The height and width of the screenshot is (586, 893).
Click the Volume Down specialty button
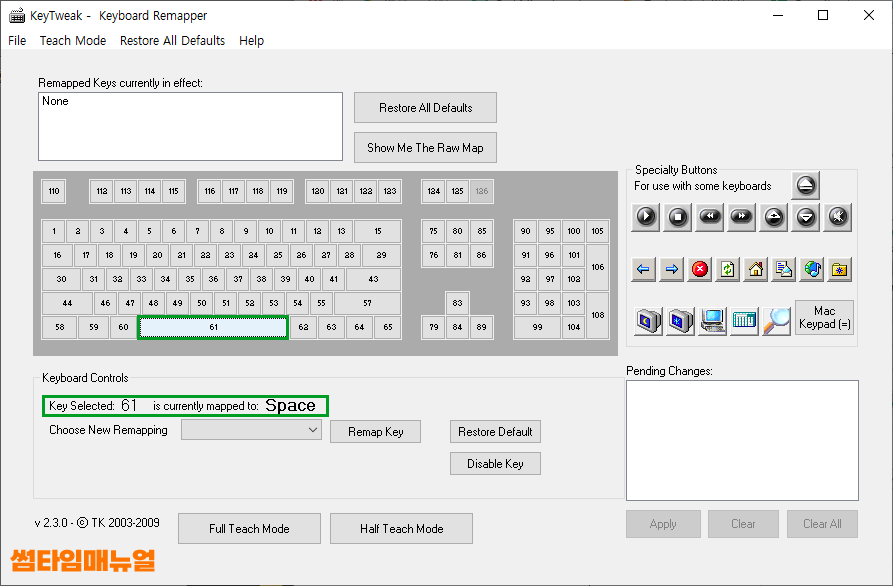[805, 217]
